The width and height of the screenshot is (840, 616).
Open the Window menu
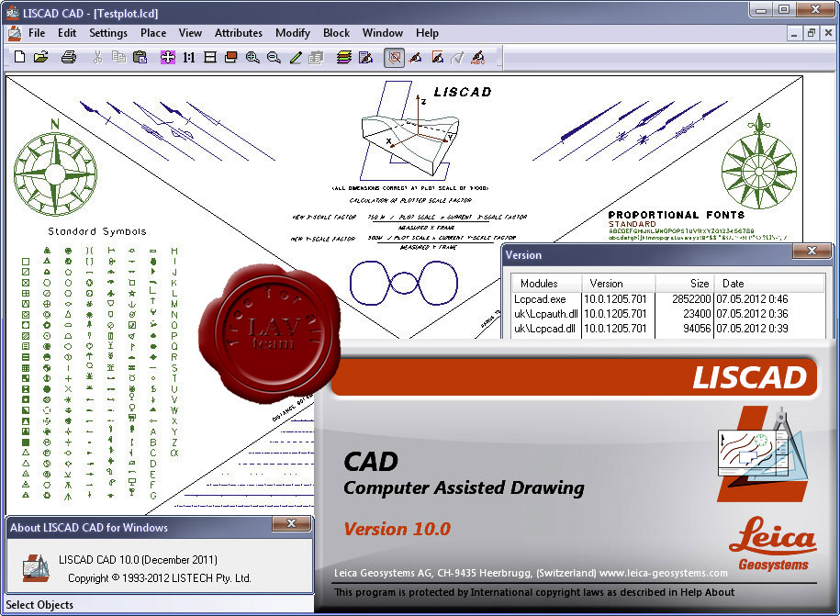383,33
